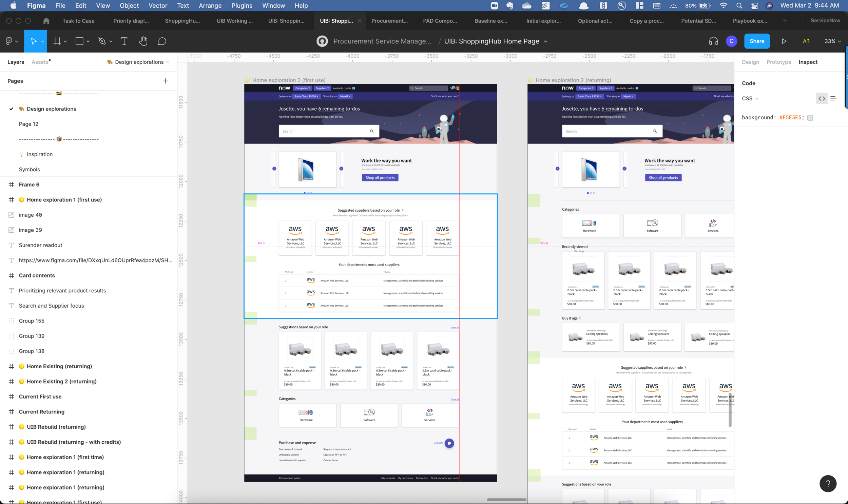Switch to list view in Code panel

(833, 98)
